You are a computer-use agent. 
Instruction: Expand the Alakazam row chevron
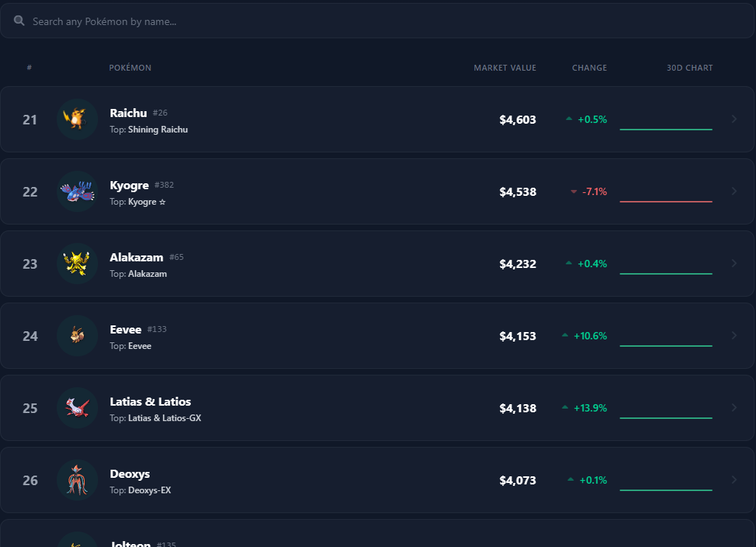pos(734,264)
